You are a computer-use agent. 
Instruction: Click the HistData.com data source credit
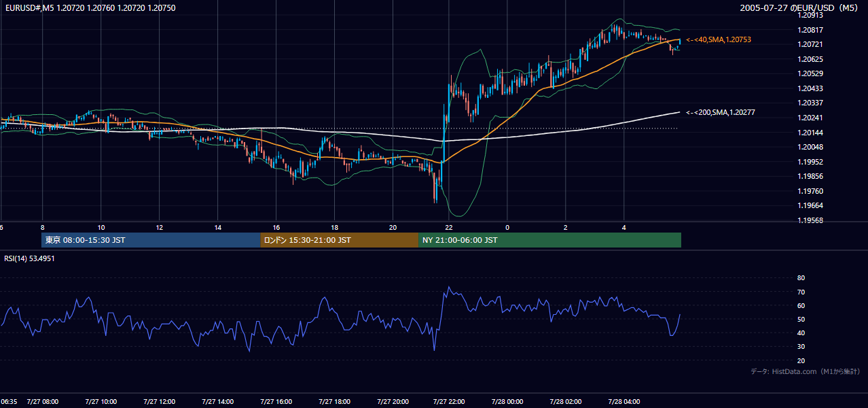[806, 371]
